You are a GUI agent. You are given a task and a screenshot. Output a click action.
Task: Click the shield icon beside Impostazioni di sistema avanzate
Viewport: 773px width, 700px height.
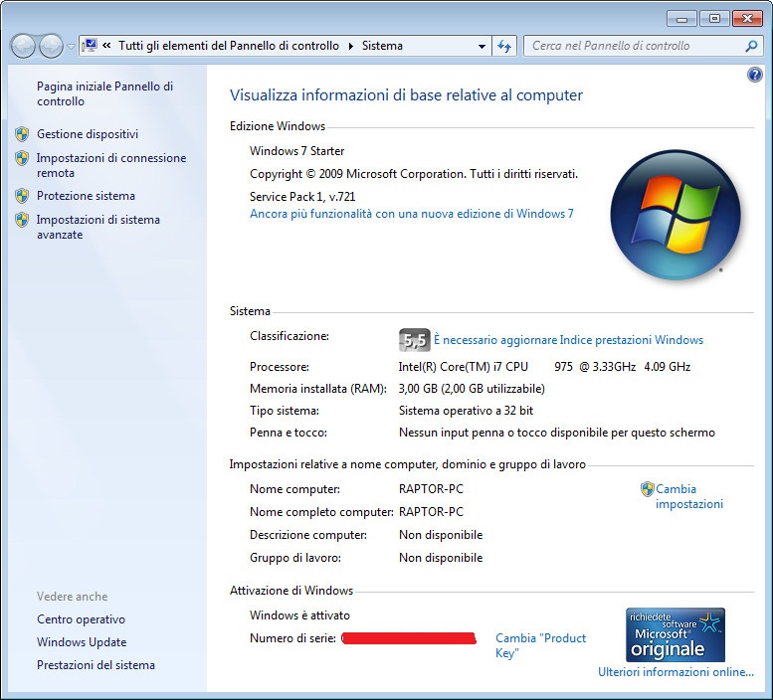pos(22,220)
